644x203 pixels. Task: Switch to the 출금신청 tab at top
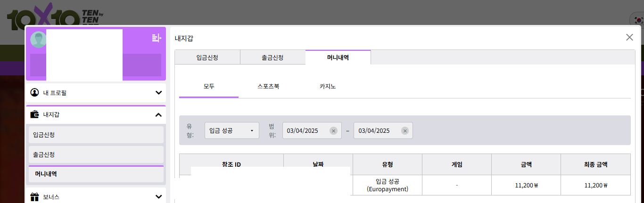(272, 57)
